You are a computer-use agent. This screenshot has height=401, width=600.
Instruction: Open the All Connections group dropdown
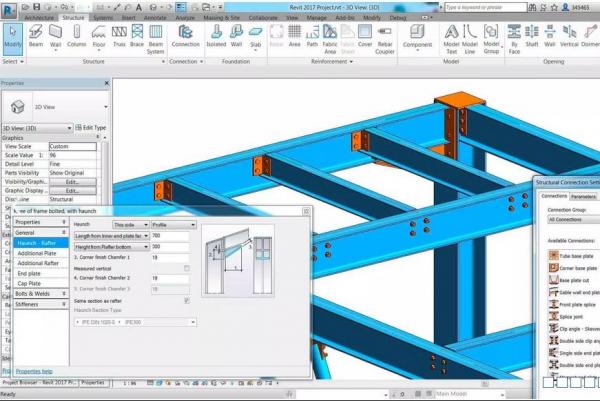click(x=570, y=218)
